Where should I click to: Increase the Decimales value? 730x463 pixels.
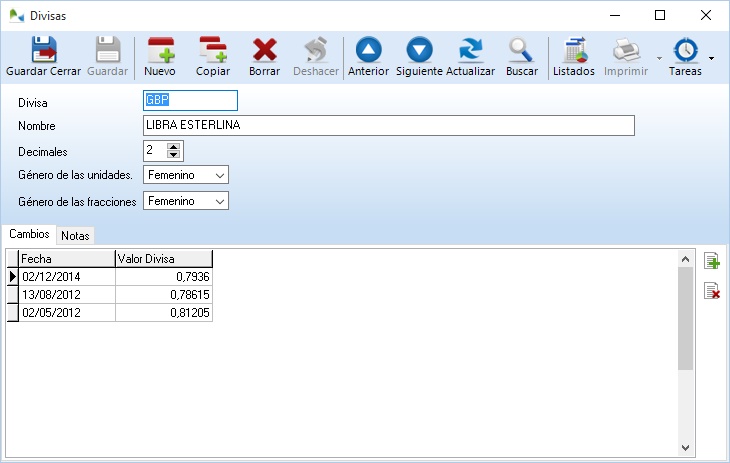coord(174,147)
